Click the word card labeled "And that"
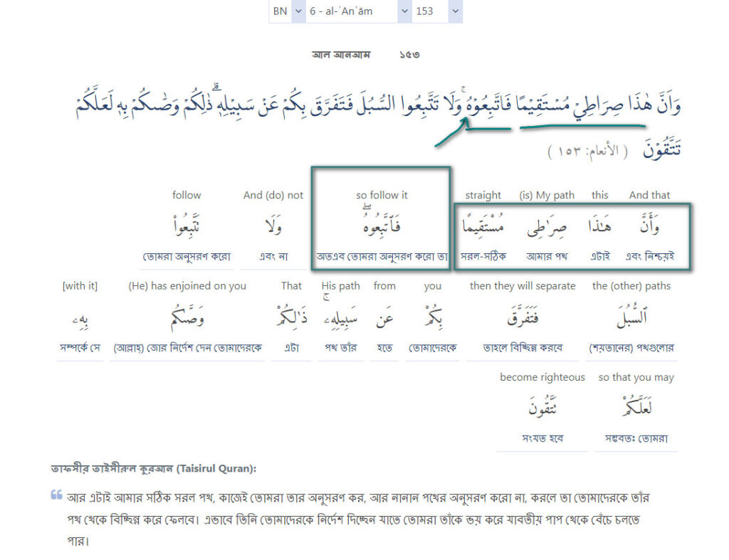Image resolution: width=729 pixels, height=560 pixels. pyautogui.click(x=649, y=228)
